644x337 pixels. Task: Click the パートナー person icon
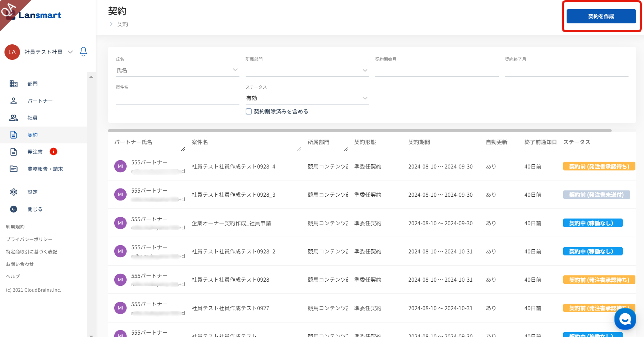13,101
